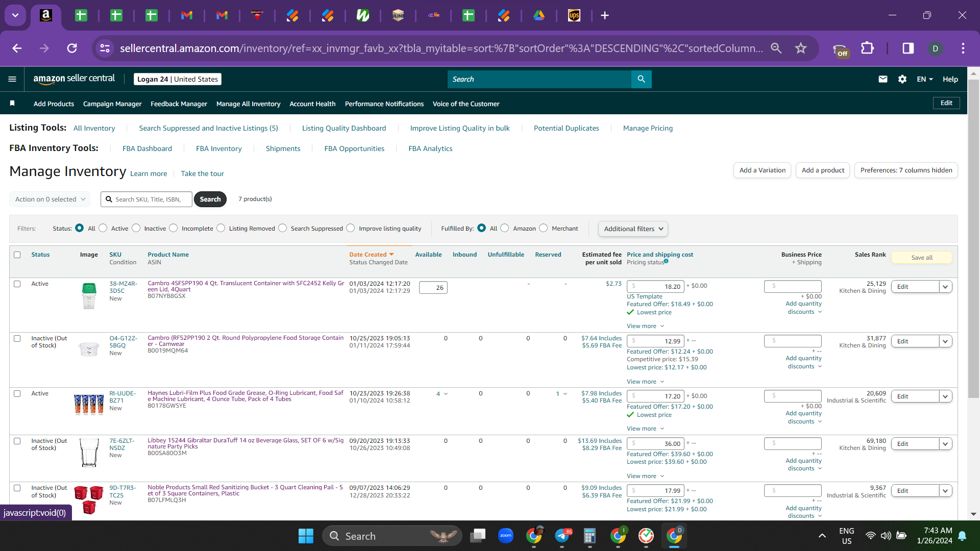This screenshot has width=980, height=551.
Task: Open the Windows Start menu
Action: coord(306,536)
